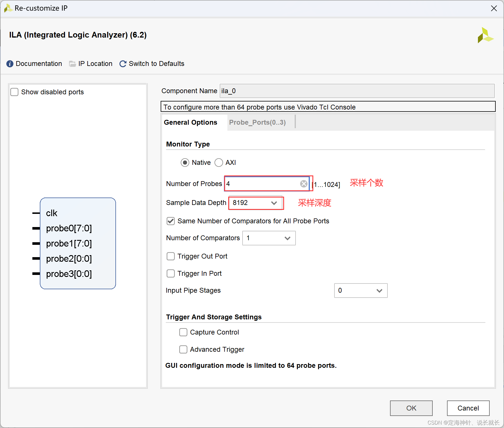Open the Input Pipe Stages dropdown
The image size is (504, 428).
361,291
